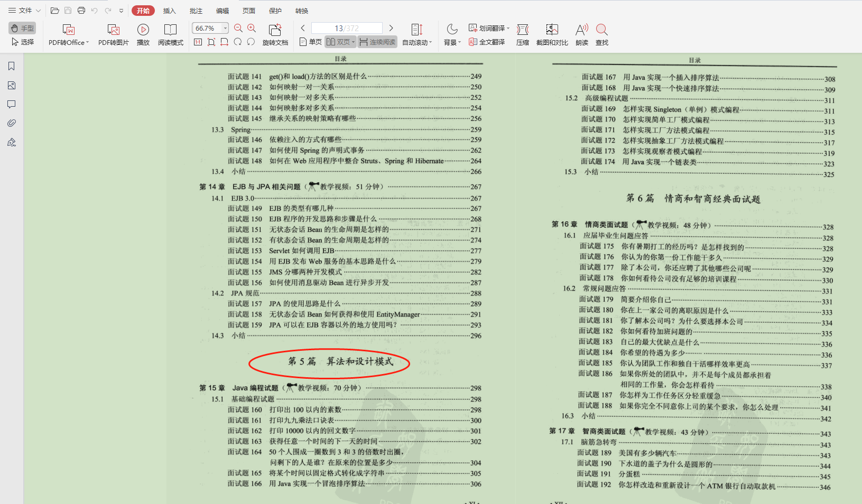The width and height of the screenshot is (862, 504).
Task: Toggle 连续阅读 continuous reading
Action: [377, 42]
